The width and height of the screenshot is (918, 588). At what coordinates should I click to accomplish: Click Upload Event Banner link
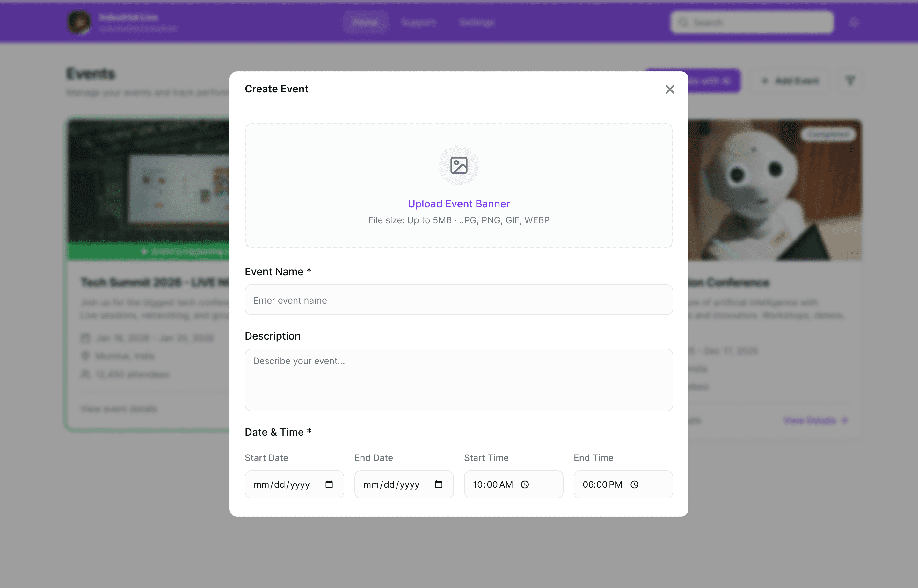(x=458, y=204)
